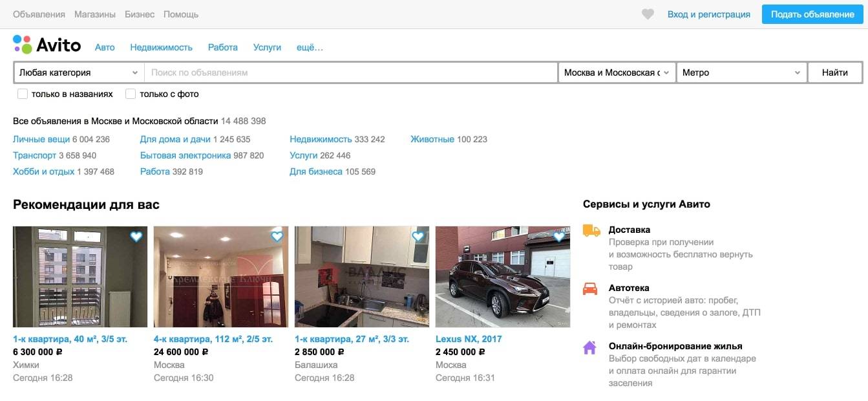The height and width of the screenshot is (401, 868).
Task: Click the Автотека car icon
Action: (590, 288)
